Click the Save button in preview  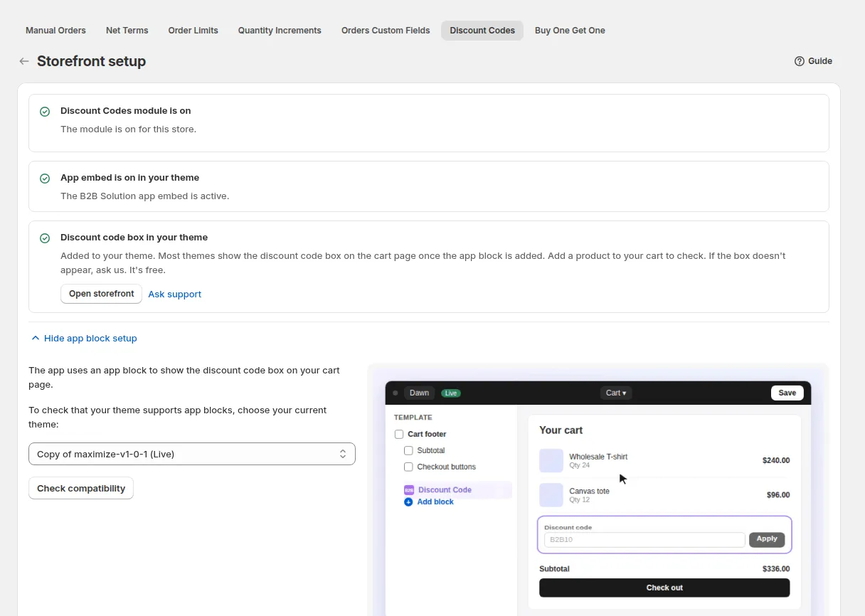[x=787, y=393]
